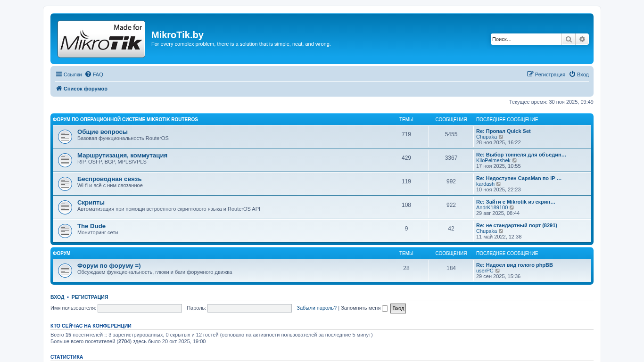The width and height of the screenshot is (644, 362).
Task: Open The Dude forum
Action: click(x=91, y=226)
